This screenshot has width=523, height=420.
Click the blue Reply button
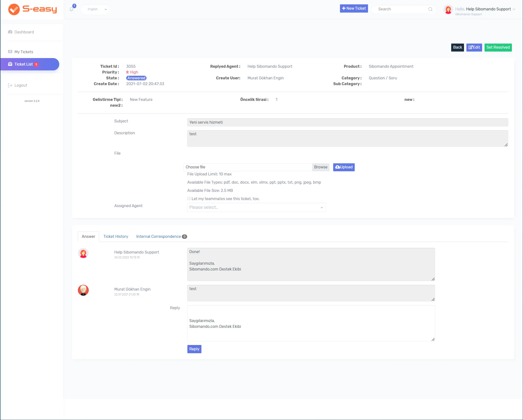(194, 349)
